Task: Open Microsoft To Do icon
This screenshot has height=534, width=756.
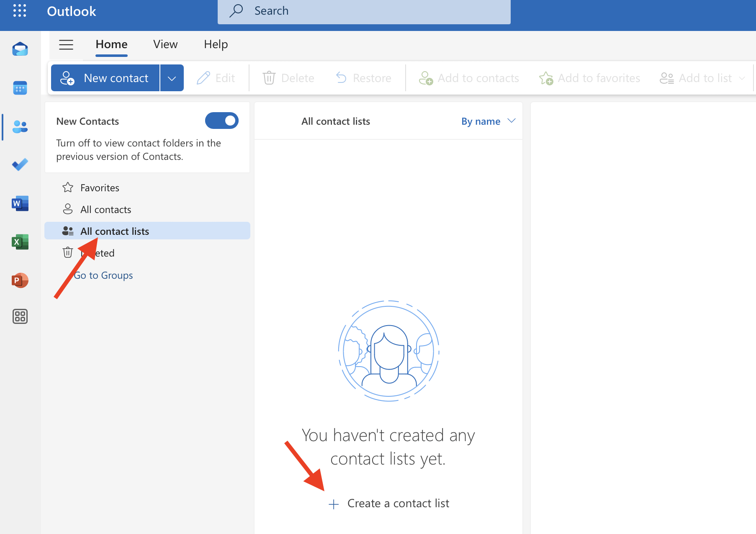Action: pyautogui.click(x=20, y=164)
